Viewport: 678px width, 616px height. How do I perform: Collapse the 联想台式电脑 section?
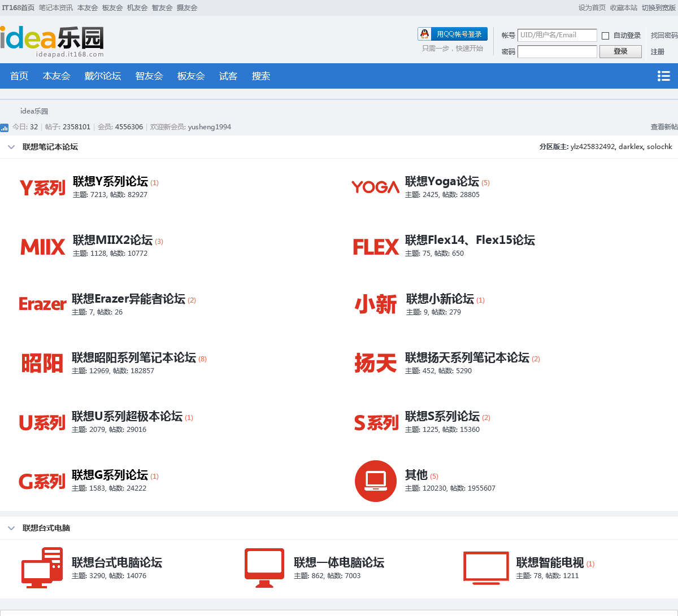coord(11,528)
